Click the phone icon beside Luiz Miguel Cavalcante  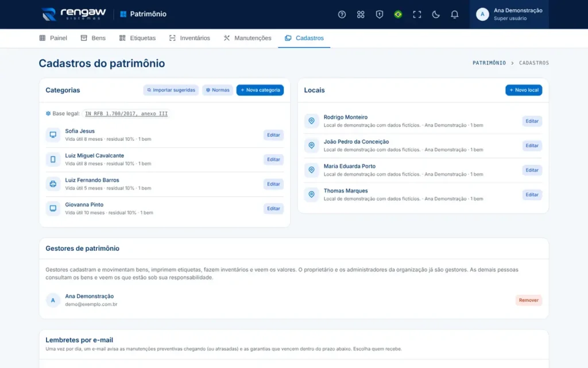[x=53, y=159]
